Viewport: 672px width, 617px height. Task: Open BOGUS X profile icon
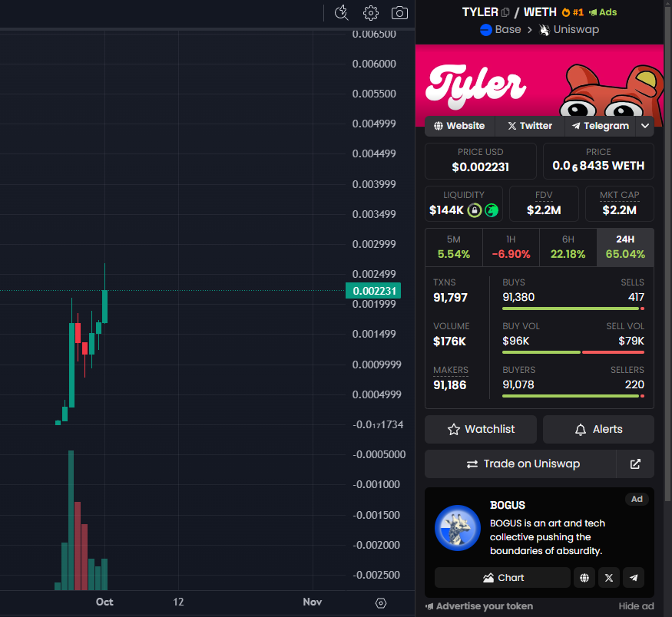click(x=608, y=578)
